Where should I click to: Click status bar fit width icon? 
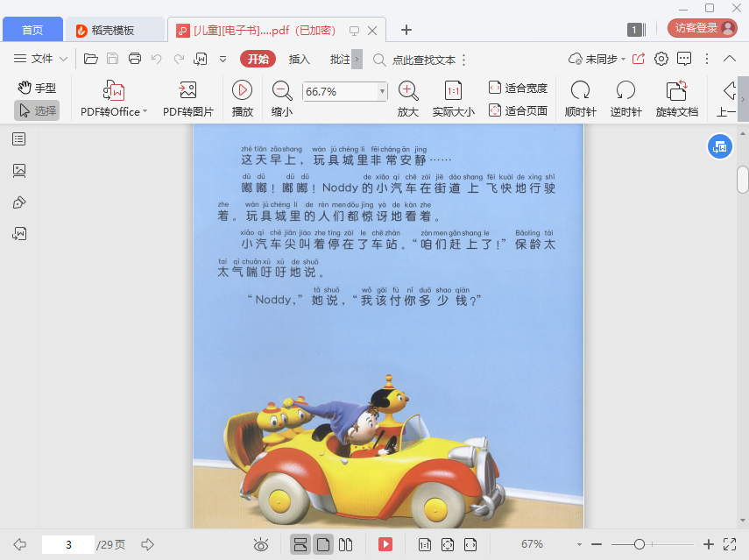point(470,544)
